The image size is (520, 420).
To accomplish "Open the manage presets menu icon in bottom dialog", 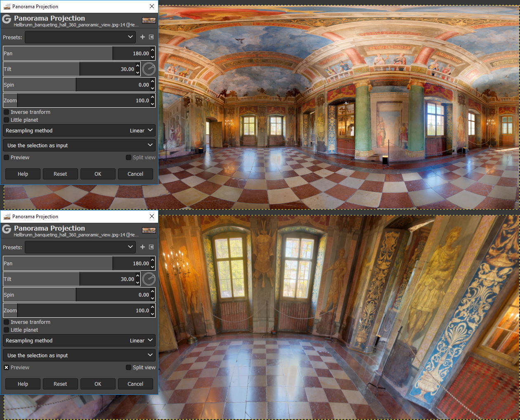I will pyautogui.click(x=151, y=247).
